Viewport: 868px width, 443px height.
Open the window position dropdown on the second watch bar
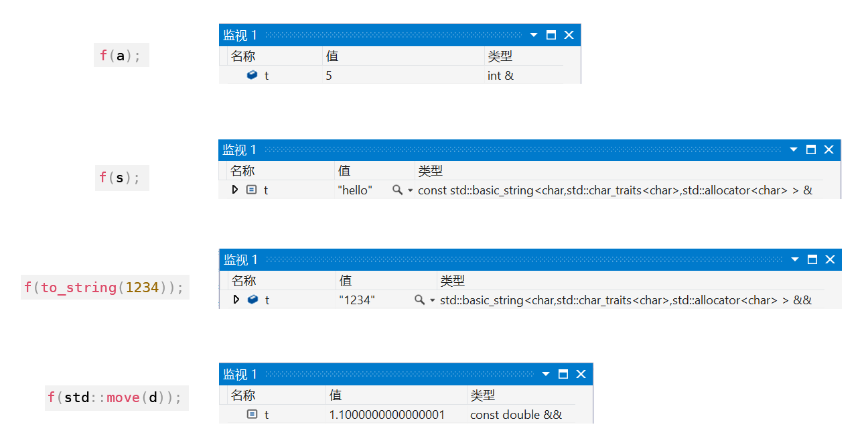point(793,149)
